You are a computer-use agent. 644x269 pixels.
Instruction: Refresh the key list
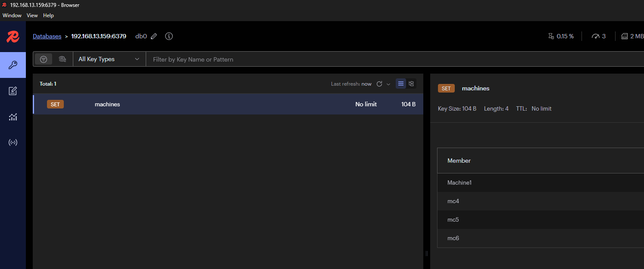379,84
